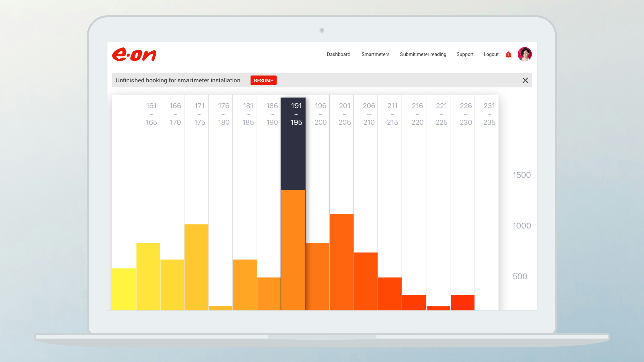
Task: Open the notification bell
Action: pyautogui.click(x=508, y=55)
